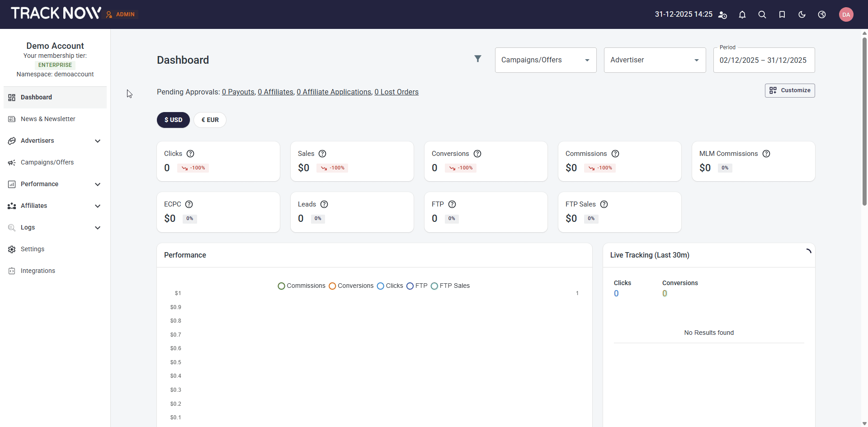Click the Customize button
This screenshot has width=868, height=427.
[789, 90]
